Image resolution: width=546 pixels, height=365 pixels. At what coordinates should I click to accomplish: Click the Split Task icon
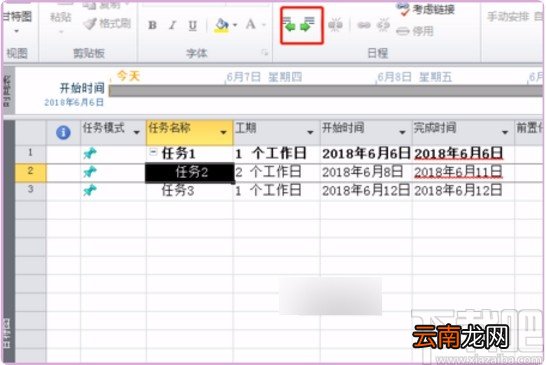point(335,25)
